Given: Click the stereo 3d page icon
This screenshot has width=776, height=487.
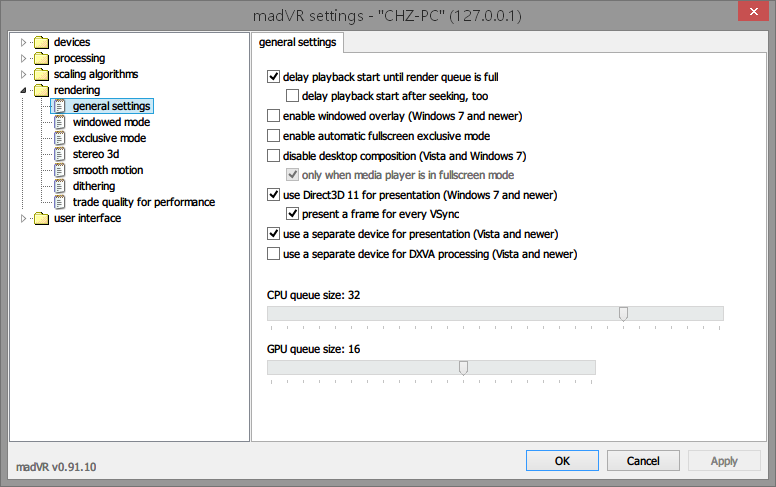Looking at the screenshot, I should tap(60, 154).
